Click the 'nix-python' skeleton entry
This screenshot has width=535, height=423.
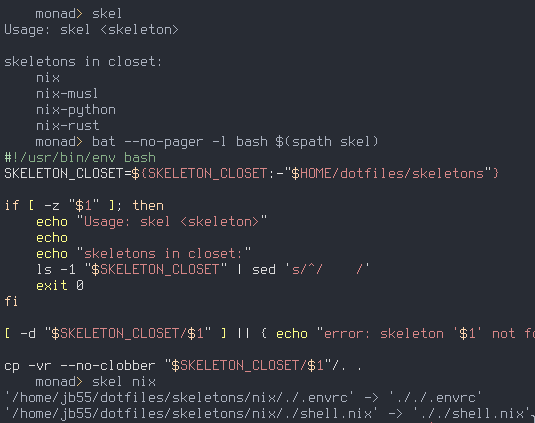[76, 110]
